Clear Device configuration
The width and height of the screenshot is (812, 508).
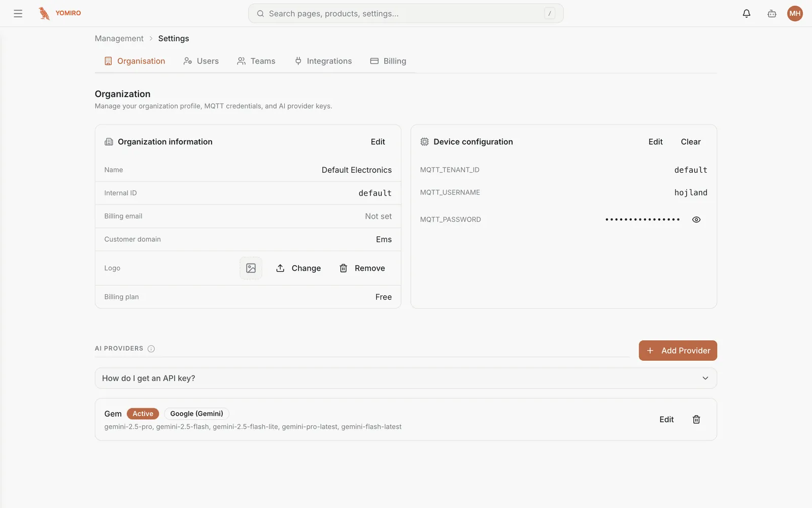click(691, 142)
